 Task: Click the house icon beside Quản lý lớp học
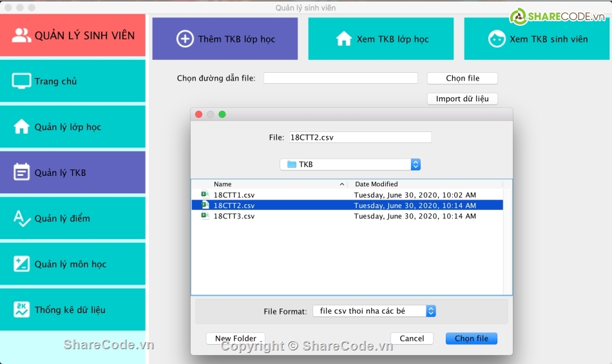[x=22, y=127]
